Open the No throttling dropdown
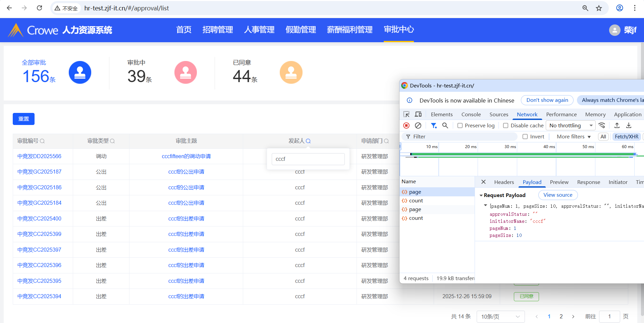Viewport: 644px width, 323px height. pos(571,125)
